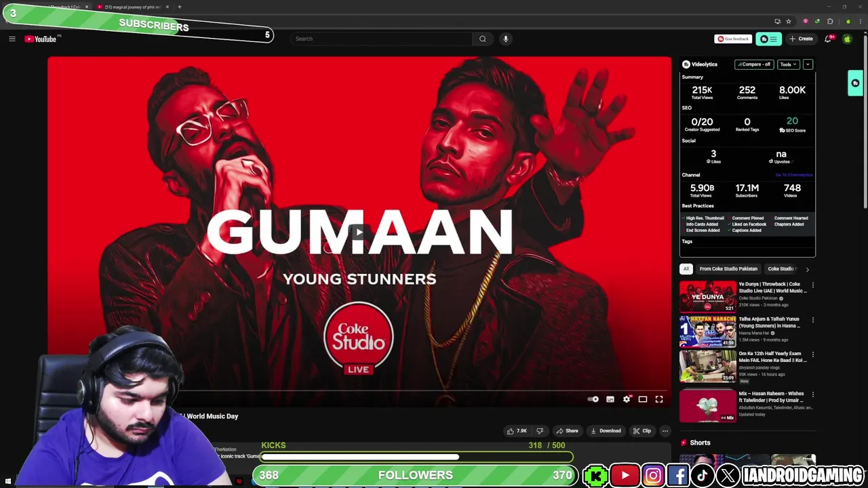Focus the YouTube search input field
Image resolution: width=868 pixels, height=488 pixels.
click(381, 39)
